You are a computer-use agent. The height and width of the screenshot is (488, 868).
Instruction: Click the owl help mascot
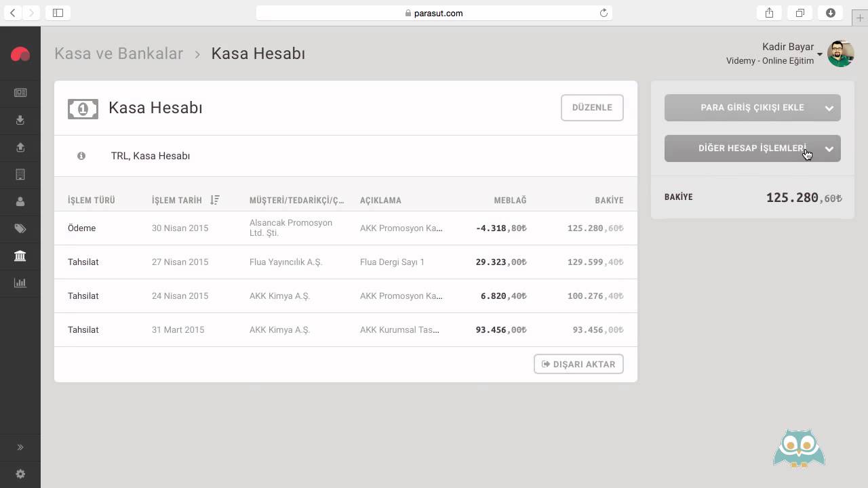point(799,448)
